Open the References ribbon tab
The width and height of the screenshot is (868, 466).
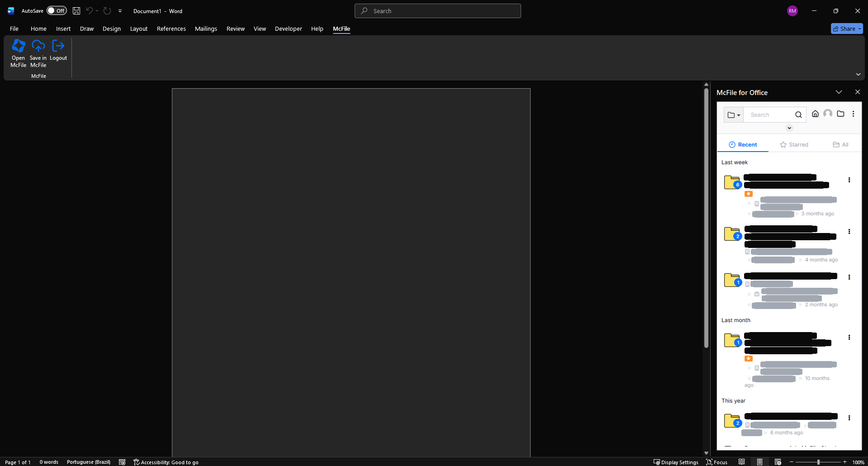(x=171, y=29)
